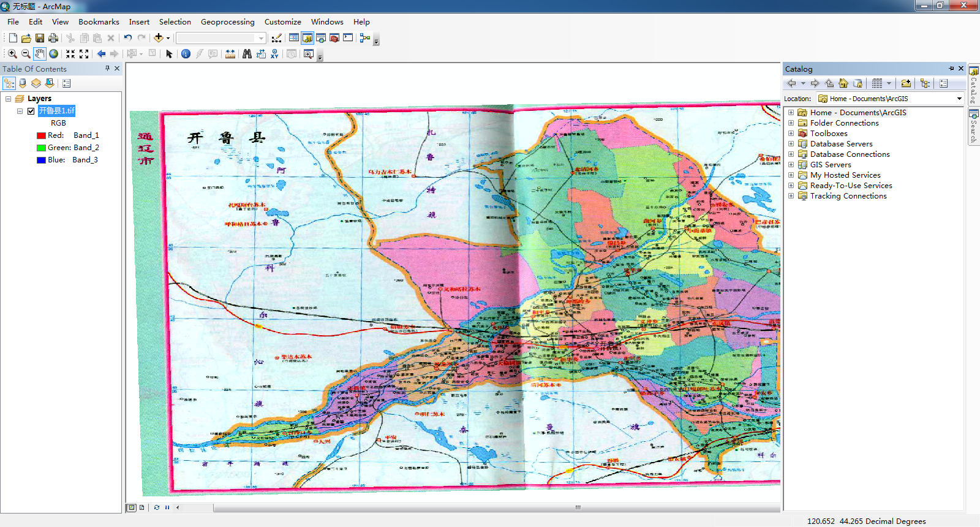Click the Full Extent globe icon
Viewport: 980px width, 527px height.
[x=54, y=54]
